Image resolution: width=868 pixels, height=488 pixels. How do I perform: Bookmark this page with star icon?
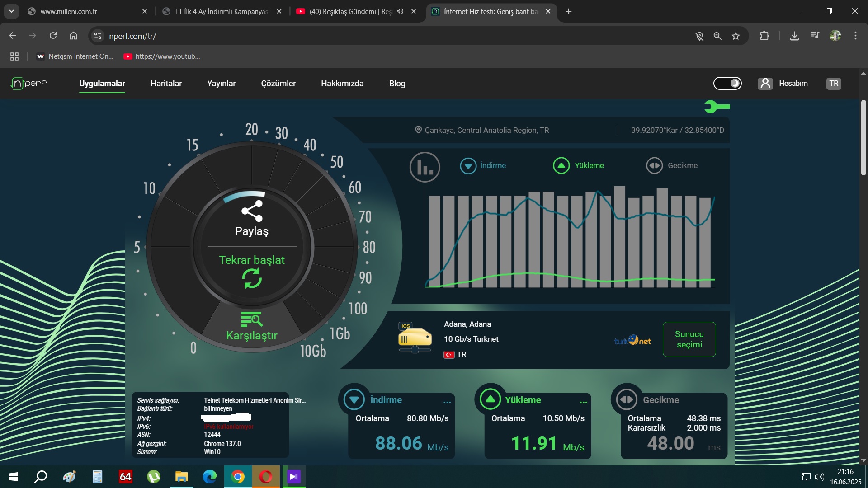[x=736, y=36]
